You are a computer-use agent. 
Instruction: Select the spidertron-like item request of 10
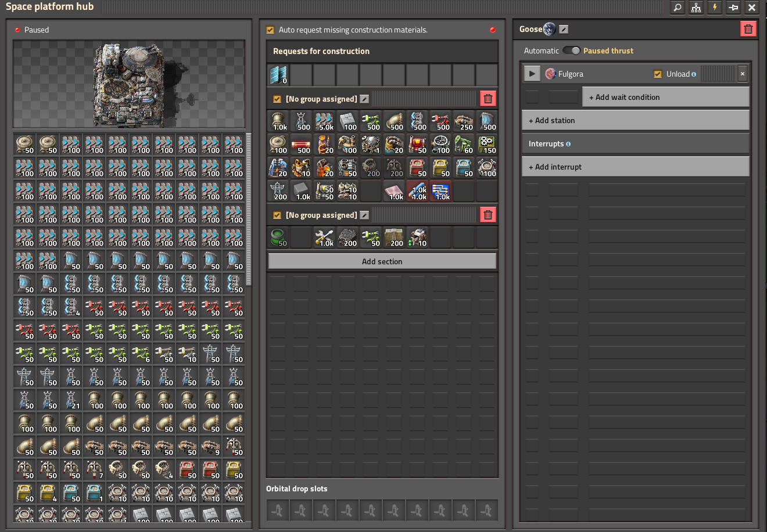pos(417,238)
